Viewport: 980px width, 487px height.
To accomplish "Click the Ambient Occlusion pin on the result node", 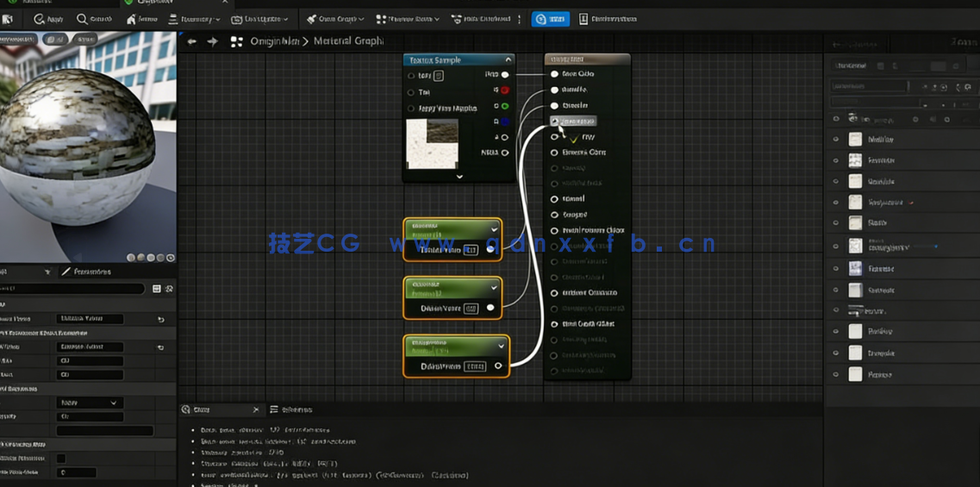I will pos(553,292).
